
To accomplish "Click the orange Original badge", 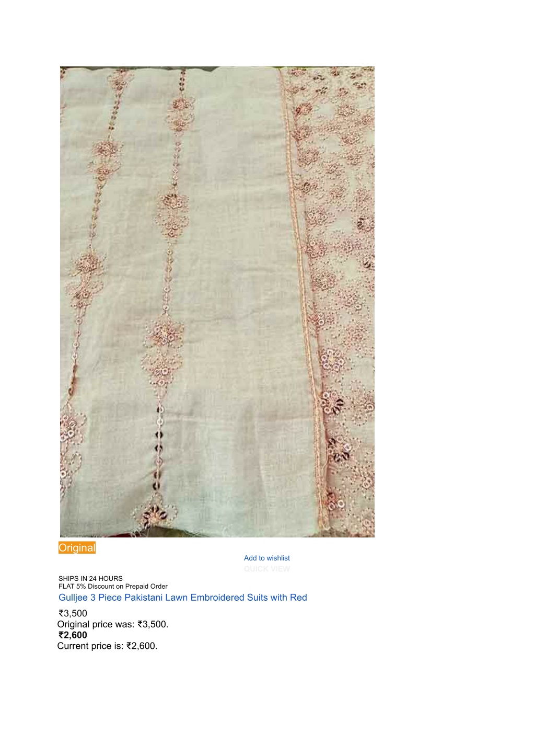I will click(x=77, y=548).
